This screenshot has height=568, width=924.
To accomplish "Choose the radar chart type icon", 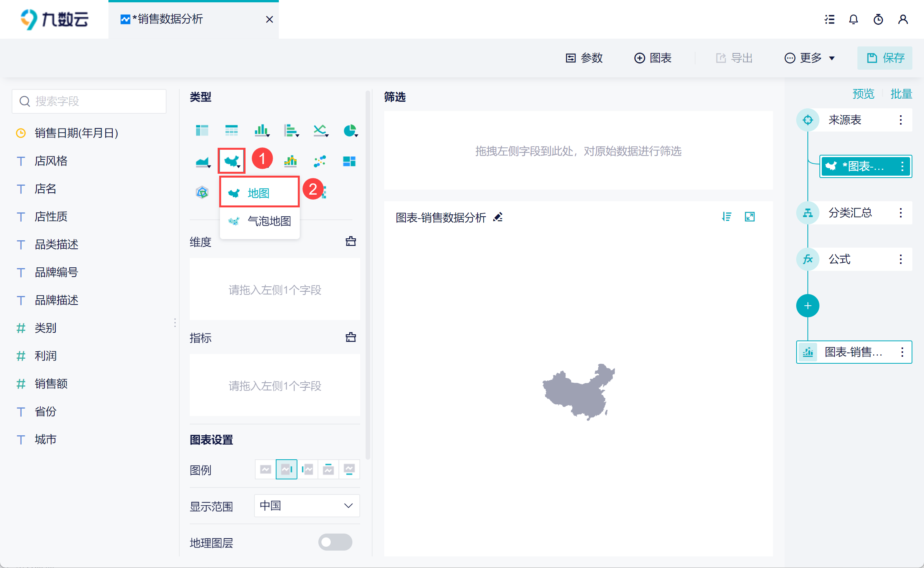I will (x=202, y=192).
